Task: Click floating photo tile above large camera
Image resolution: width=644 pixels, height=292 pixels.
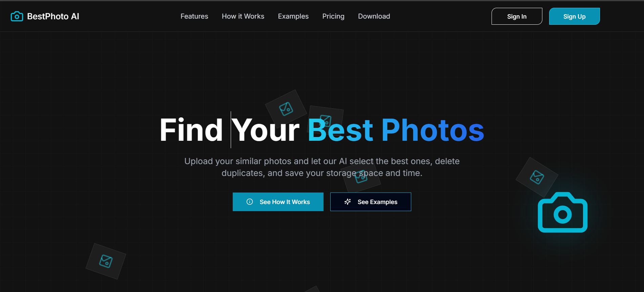Action: pos(537,177)
